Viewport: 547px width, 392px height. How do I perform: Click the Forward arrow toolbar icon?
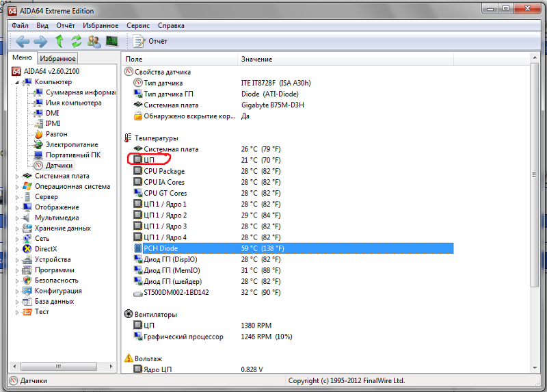[x=40, y=42]
